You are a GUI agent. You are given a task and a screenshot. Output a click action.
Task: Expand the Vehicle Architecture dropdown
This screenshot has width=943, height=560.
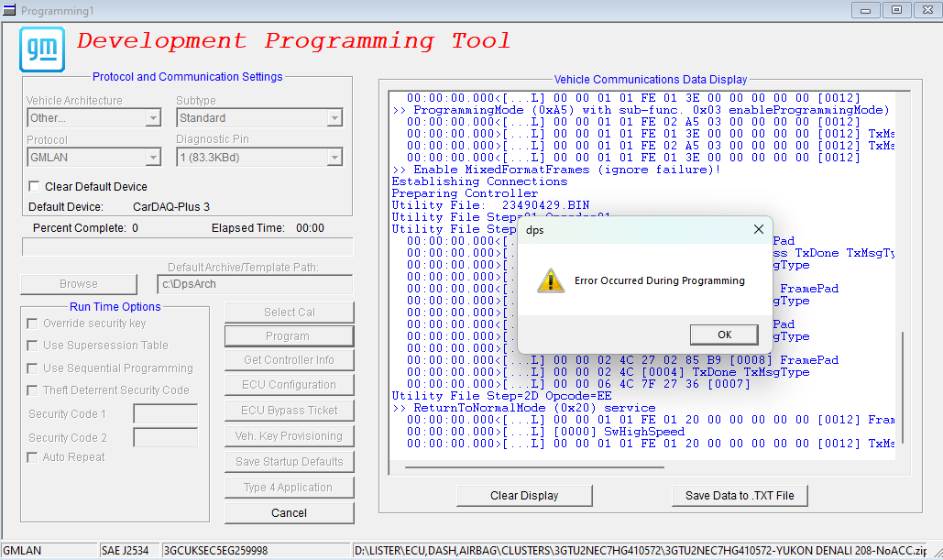pyautogui.click(x=153, y=118)
